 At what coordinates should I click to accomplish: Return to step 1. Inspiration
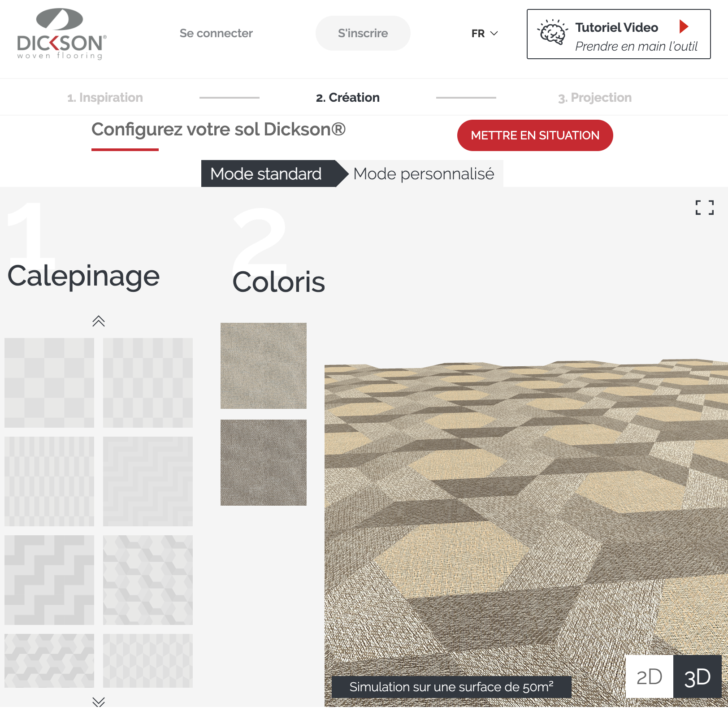[104, 97]
